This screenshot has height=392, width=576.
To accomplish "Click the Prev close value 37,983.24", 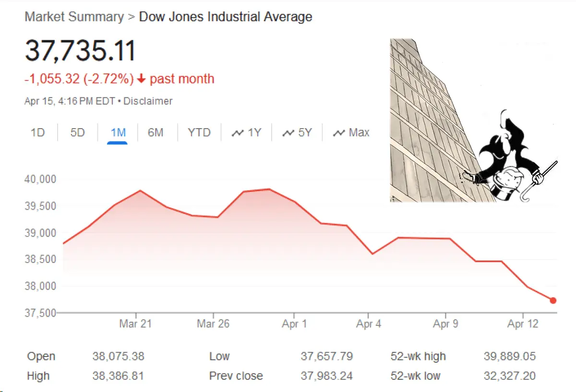I will coord(327,376).
